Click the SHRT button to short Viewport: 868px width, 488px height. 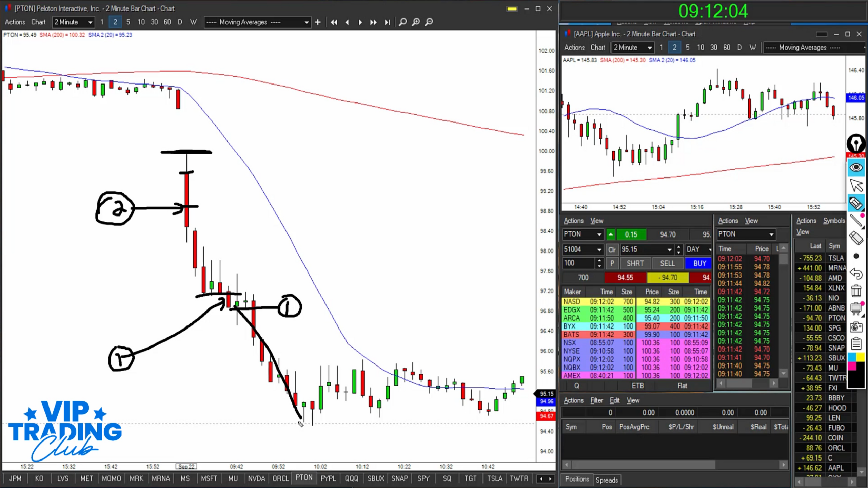[x=635, y=263]
